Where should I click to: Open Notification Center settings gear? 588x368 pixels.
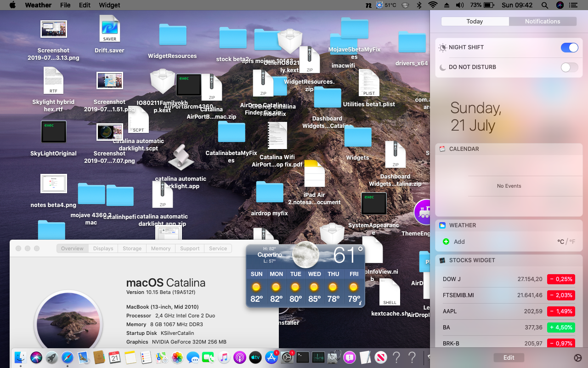(578, 358)
